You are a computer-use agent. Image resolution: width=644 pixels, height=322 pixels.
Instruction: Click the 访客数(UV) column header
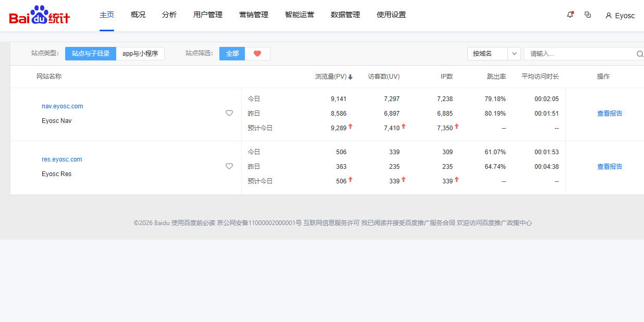[384, 77]
